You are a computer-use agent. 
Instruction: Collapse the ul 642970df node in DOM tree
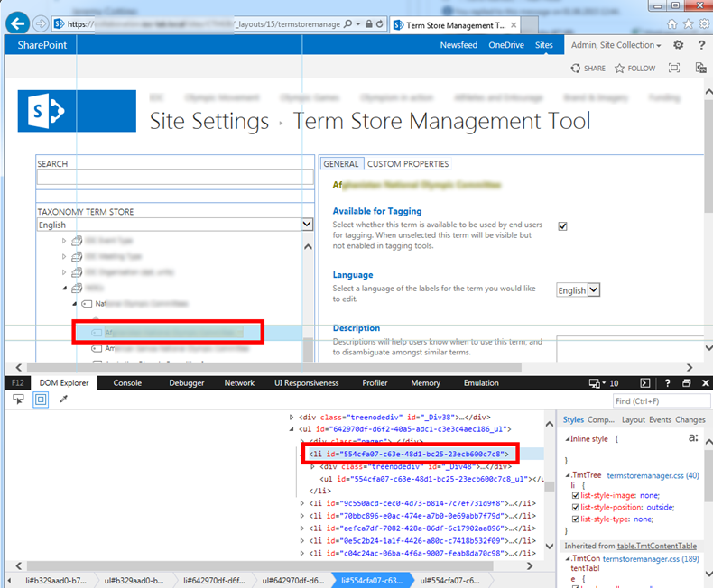[x=292, y=429]
